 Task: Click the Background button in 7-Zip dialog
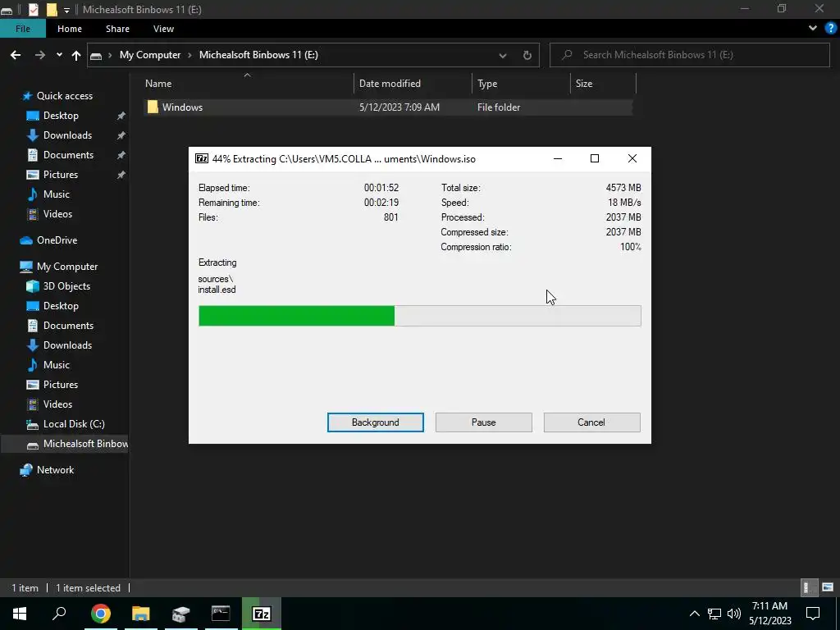pos(375,422)
